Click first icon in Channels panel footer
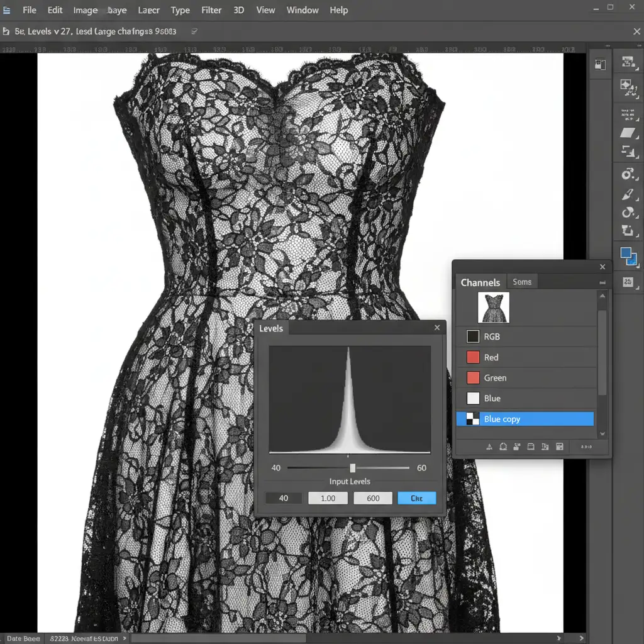Image resolution: width=644 pixels, height=644 pixels. coord(489,447)
